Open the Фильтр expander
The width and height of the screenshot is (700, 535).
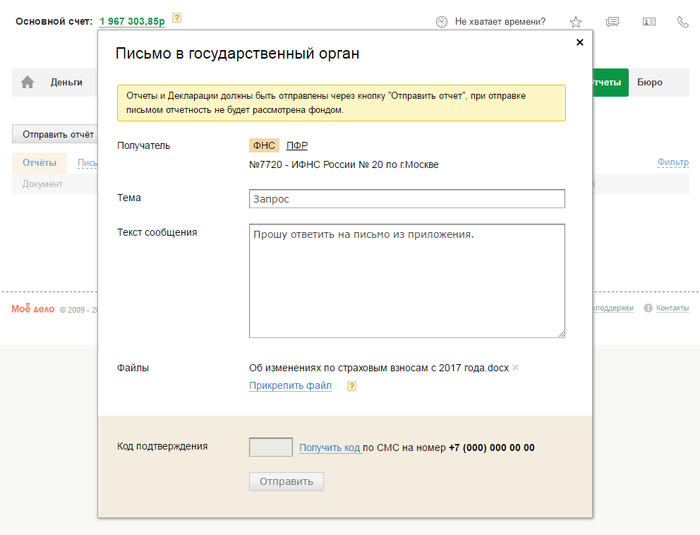tap(672, 162)
